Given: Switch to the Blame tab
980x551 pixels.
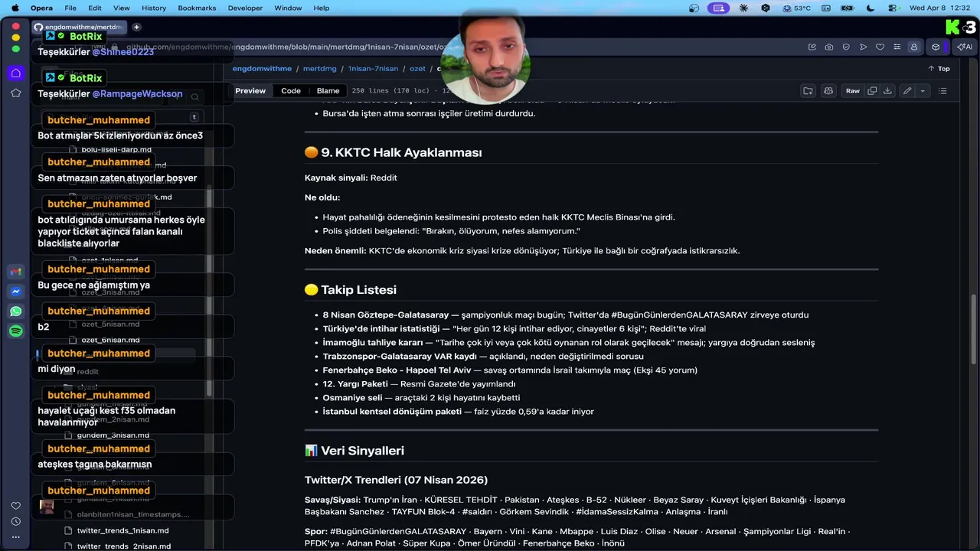Looking at the screenshot, I should point(328,90).
